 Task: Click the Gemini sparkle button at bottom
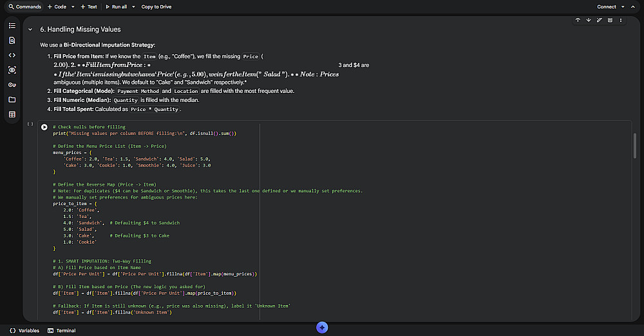323,328
